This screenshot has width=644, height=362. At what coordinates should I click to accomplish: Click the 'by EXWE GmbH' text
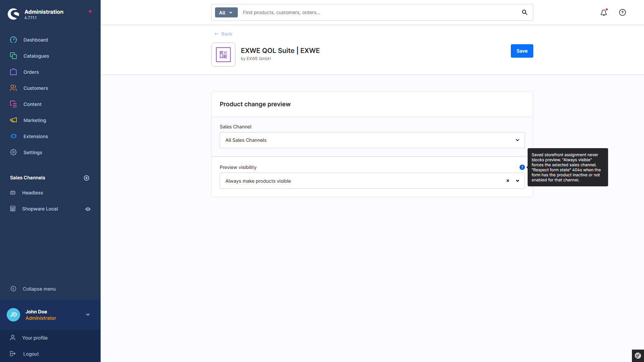pyautogui.click(x=256, y=59)
